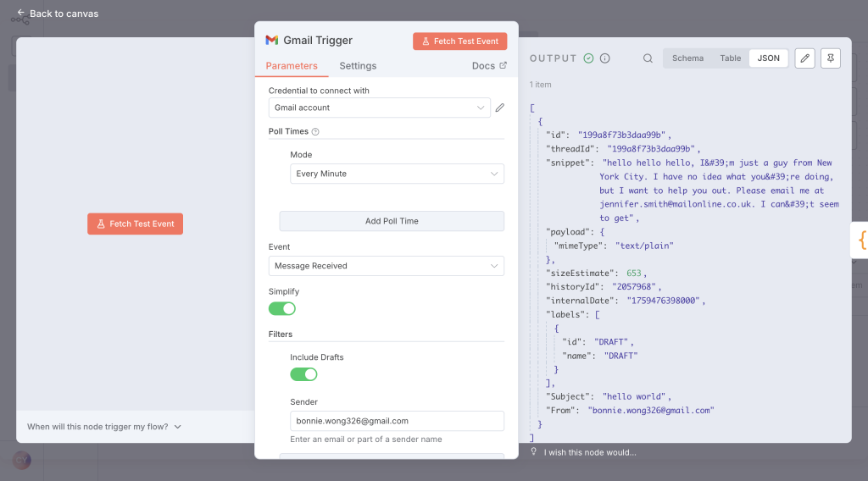
Task: Click the user avatar in bottom corner
Action: tap(21, 460)
